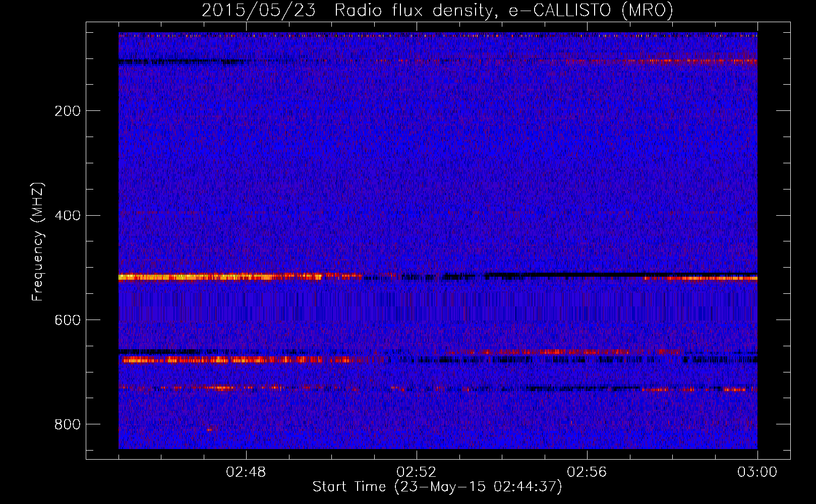The image size is (816, 504).
Task: Select the 800 frequency tick label
Action: coord(68,425)
